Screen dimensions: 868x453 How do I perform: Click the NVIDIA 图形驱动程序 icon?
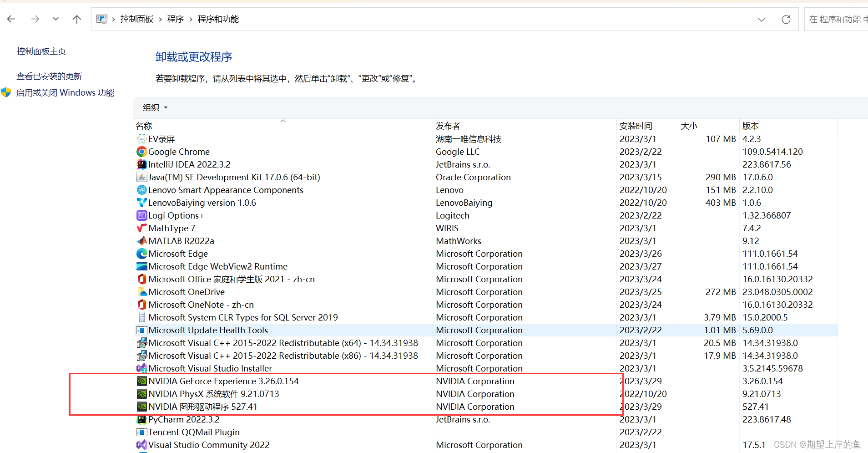[142, 407]
